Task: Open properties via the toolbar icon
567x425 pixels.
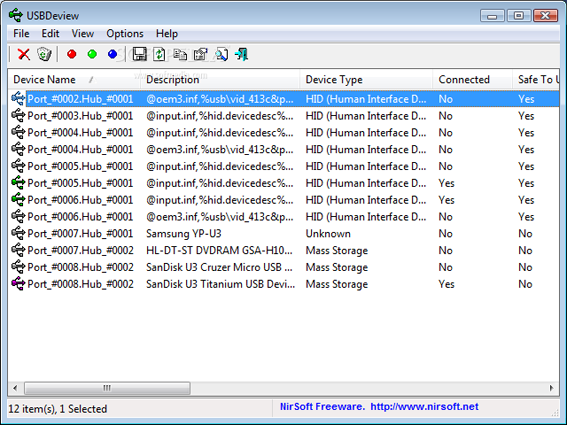Action: (x=200, y=54)
